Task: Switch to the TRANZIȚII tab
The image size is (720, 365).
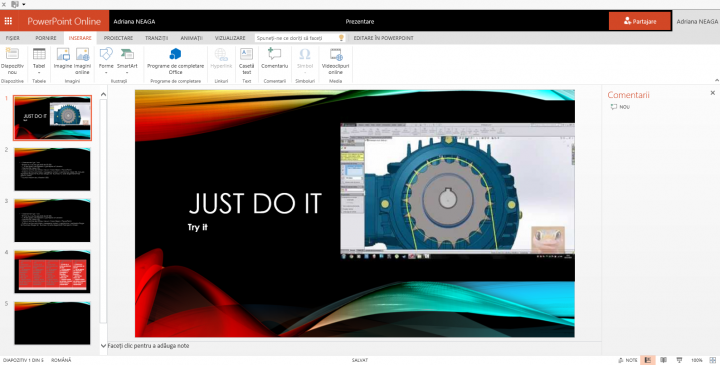Action: [x=157, y=38]
